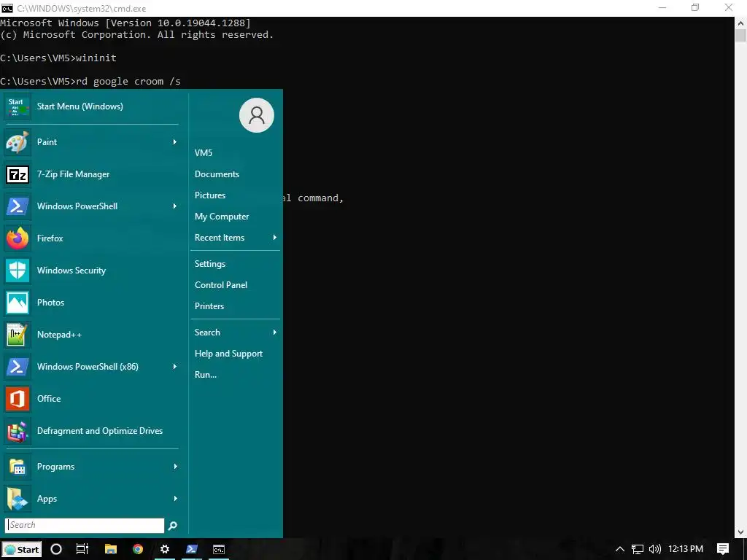
Task: Open My Computer menu entry
Action: 222,217
